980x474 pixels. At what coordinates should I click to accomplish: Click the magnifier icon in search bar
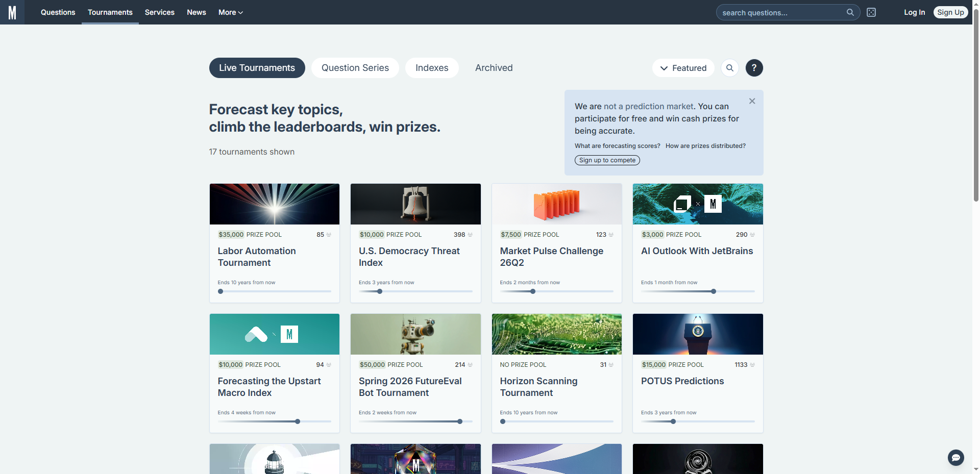tap(850, 12)
